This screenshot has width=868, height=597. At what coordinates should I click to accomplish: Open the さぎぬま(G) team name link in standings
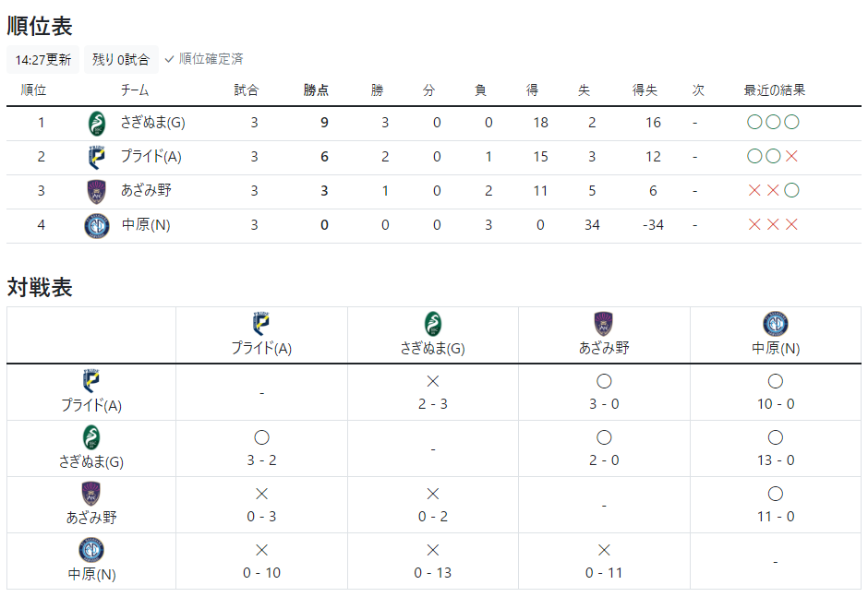[x=152, y=123]
